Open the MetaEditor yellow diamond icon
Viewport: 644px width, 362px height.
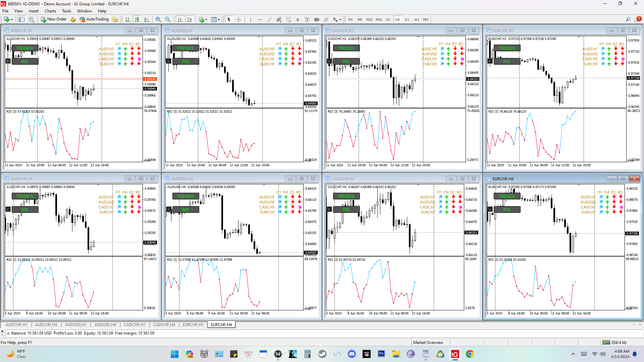point(73,19)
